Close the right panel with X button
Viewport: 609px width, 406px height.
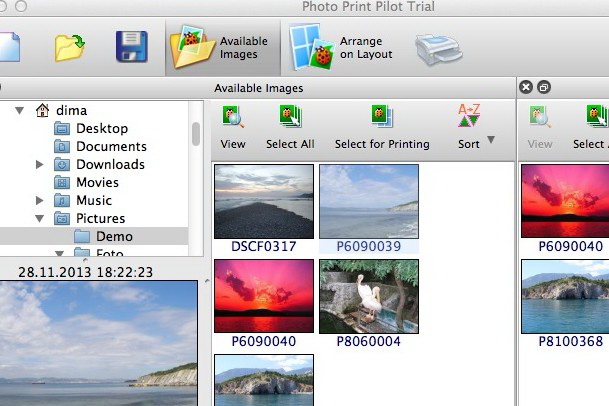[x=526, y=88]
